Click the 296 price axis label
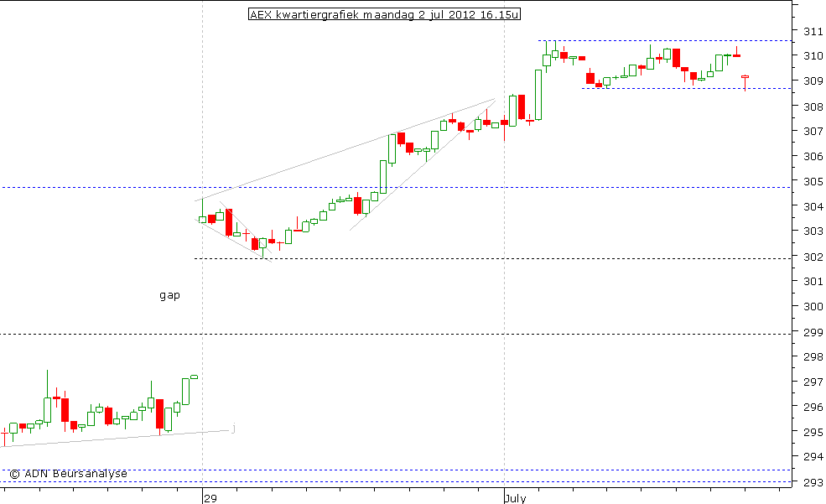 (813, 407)
